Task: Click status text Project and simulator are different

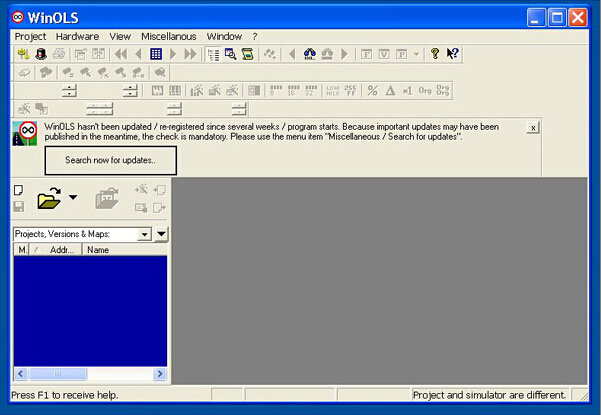Action: [x=489, y=395]
